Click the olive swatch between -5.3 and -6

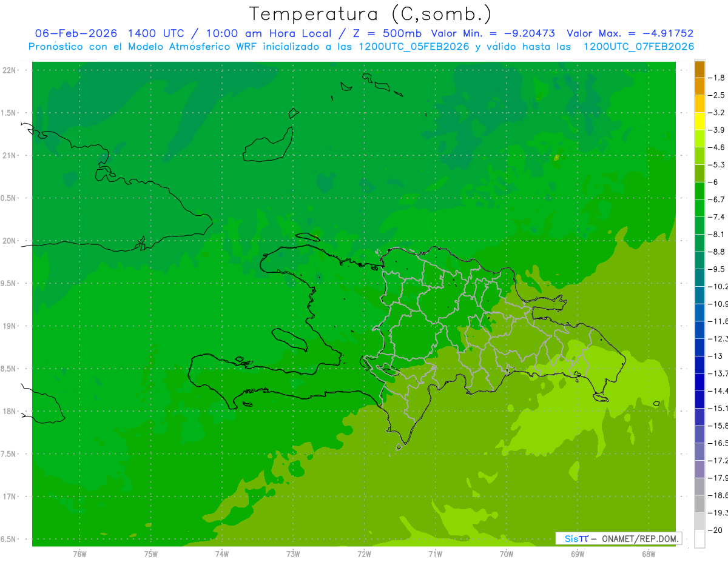[699, 173]
